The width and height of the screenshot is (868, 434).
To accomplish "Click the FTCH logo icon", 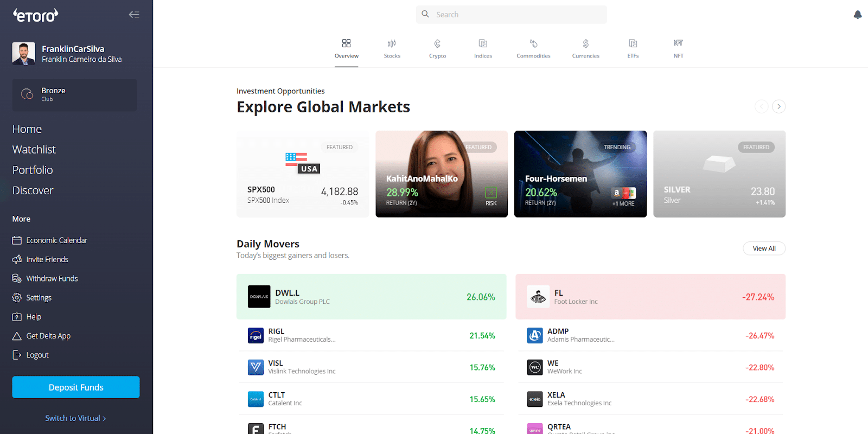I will click(x=256, y=429).
